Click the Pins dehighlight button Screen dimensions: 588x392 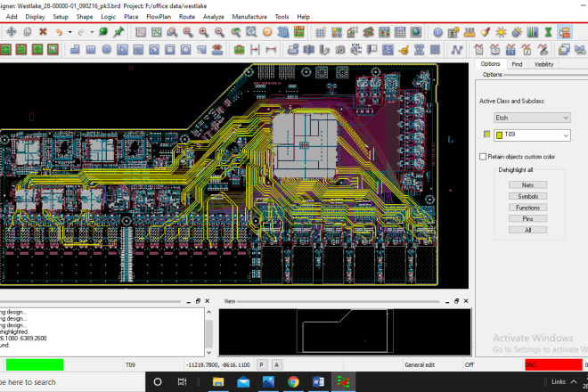[527, 218]
